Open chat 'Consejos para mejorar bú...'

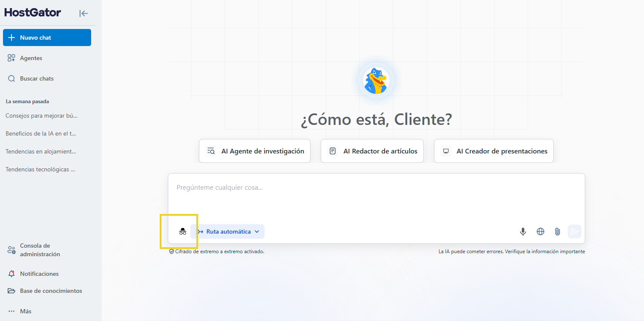click(42, 116)
